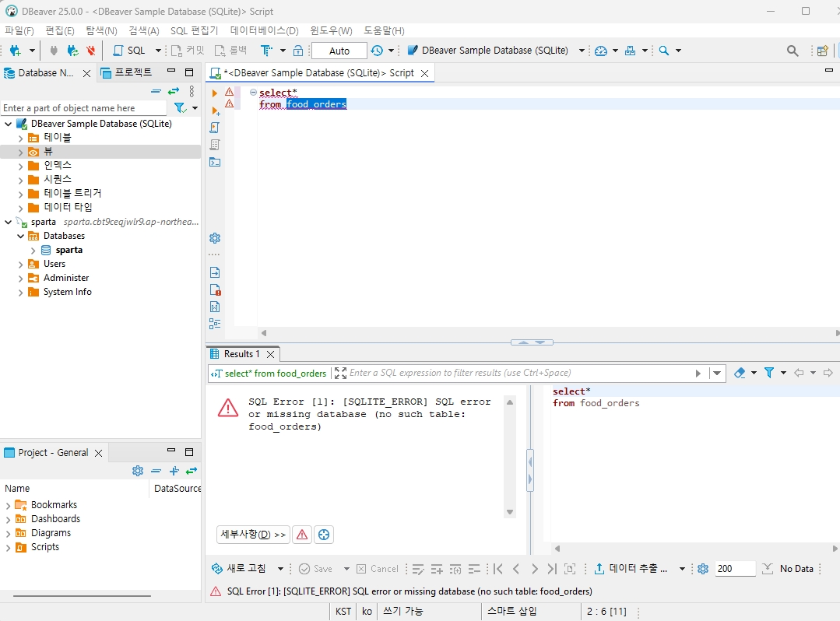Expand the sparta database node
This screenshot has width=840, height=621.
(x=33, y=250)
